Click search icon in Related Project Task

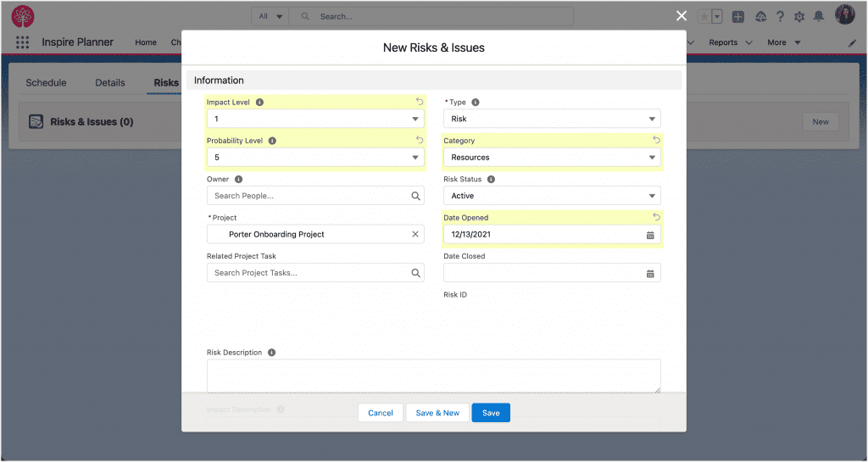click(x=415, y=273)
